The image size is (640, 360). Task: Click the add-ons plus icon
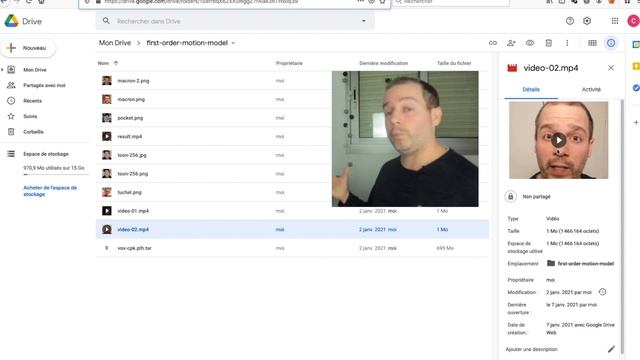click(636, 122)
